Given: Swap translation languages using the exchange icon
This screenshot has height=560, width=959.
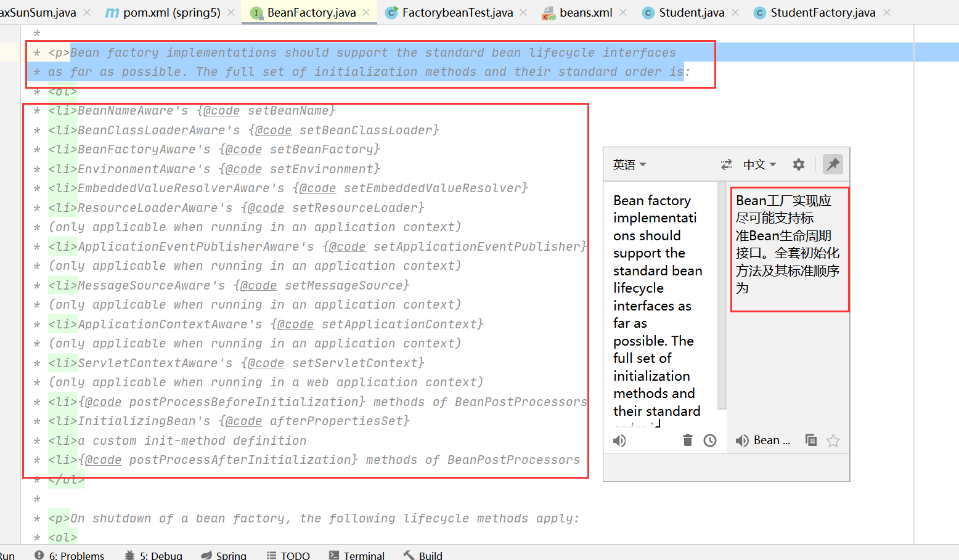Looking at the screenshot, I should tap(727, 164).
